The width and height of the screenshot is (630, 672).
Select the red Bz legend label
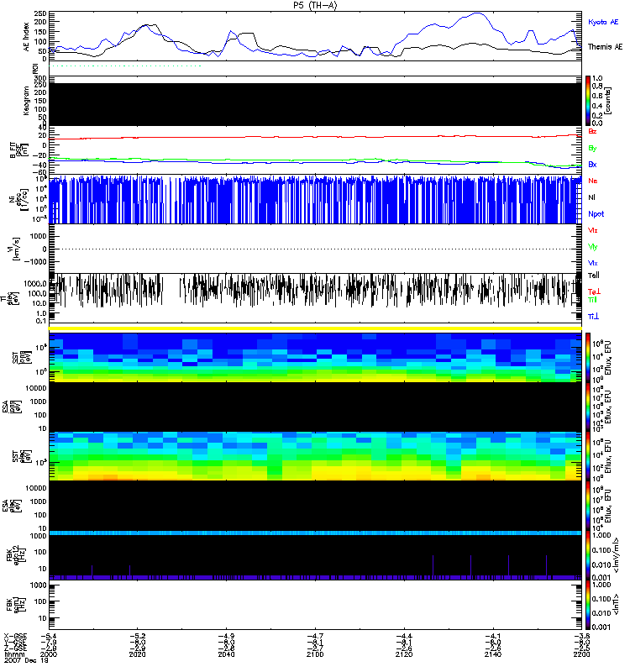coord(593,131)
